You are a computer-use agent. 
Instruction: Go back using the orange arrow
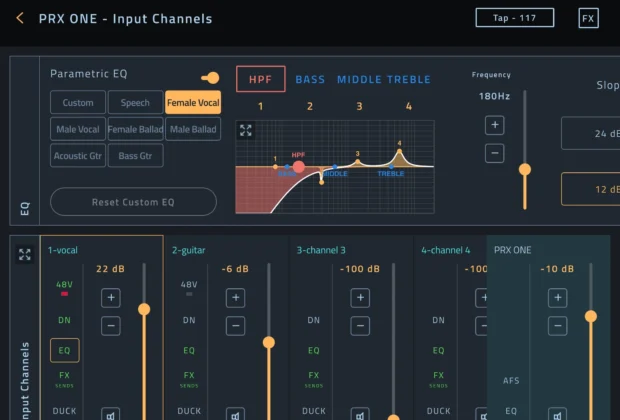click(20, 18)
